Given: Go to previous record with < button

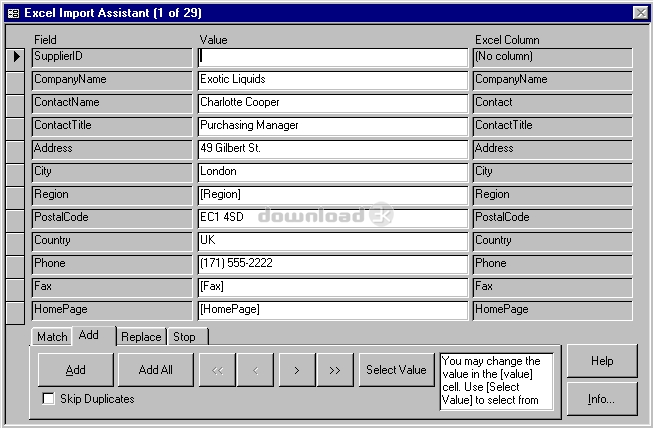Looking at the screenshot, I should [x=255, y=370].
